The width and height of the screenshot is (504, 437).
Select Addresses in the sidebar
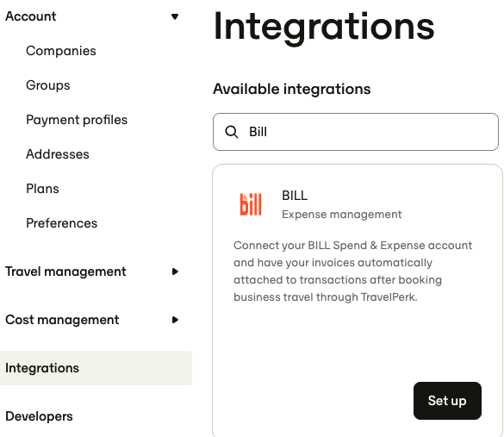click(58, 154)
